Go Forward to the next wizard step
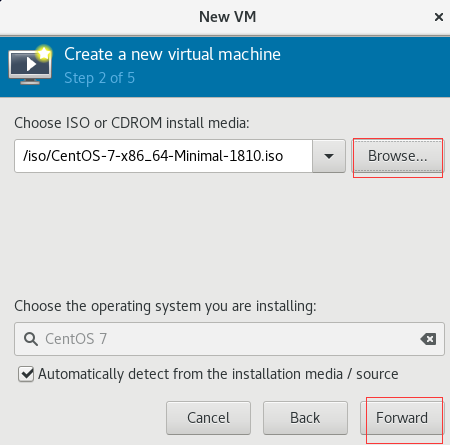The height and width of the screenshot is (445, 450). click(402, 418)
